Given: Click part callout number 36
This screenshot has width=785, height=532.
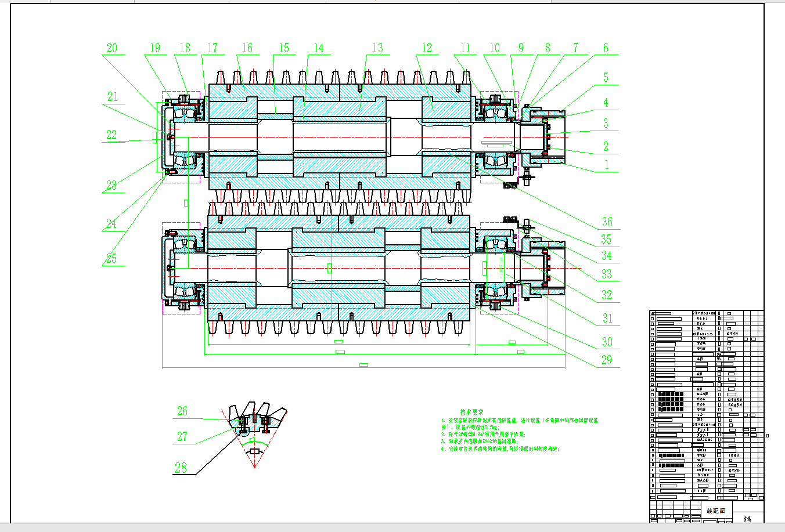Looking at the screenshot, I should click(607, 222).
